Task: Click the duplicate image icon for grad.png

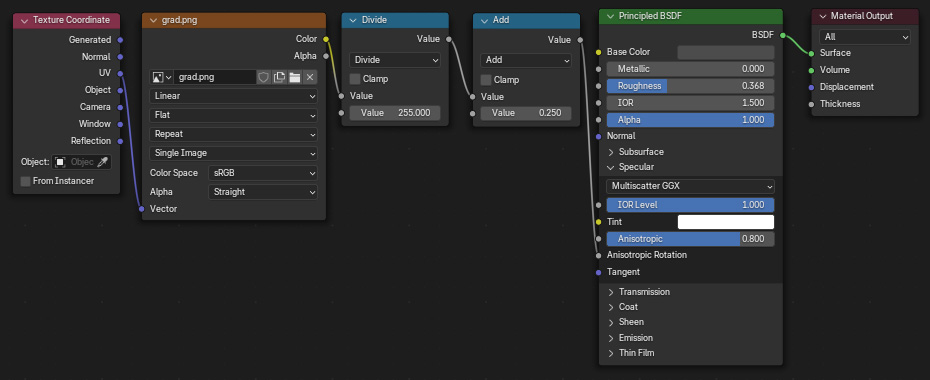Action: pos(279,77)
